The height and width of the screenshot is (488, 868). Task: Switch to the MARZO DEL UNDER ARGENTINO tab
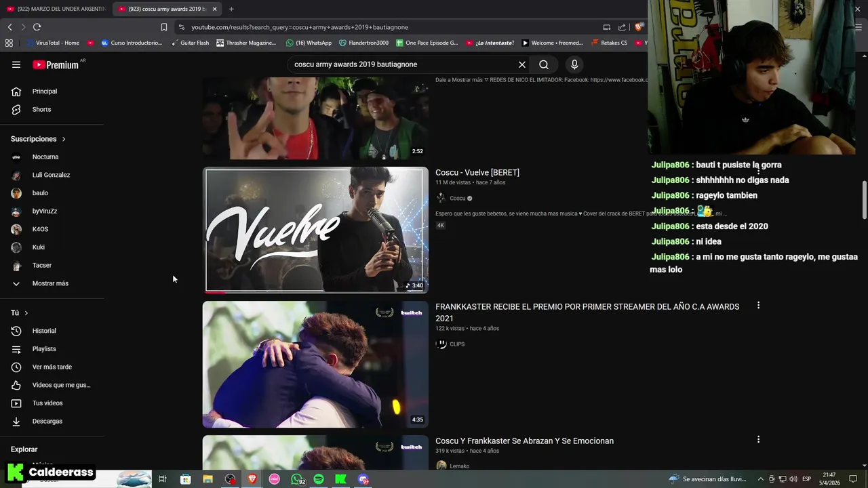point(56,9)
